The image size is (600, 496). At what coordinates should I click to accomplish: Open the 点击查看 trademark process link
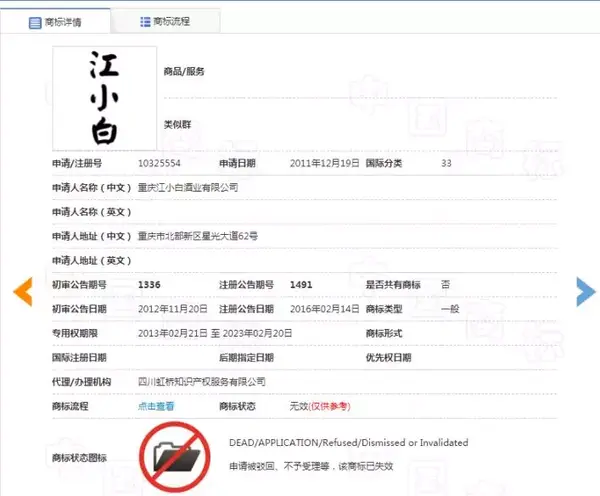click(156, 406)
